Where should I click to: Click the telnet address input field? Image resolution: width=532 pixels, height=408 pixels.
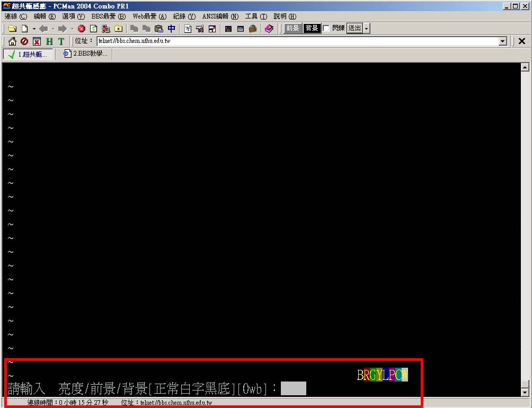[297, 41]
